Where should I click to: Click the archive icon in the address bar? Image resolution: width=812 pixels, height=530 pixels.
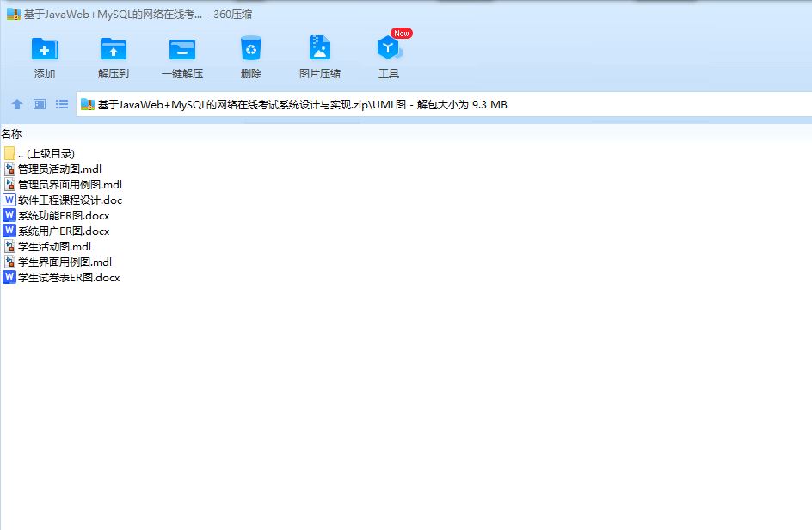(x=88, y=104)
